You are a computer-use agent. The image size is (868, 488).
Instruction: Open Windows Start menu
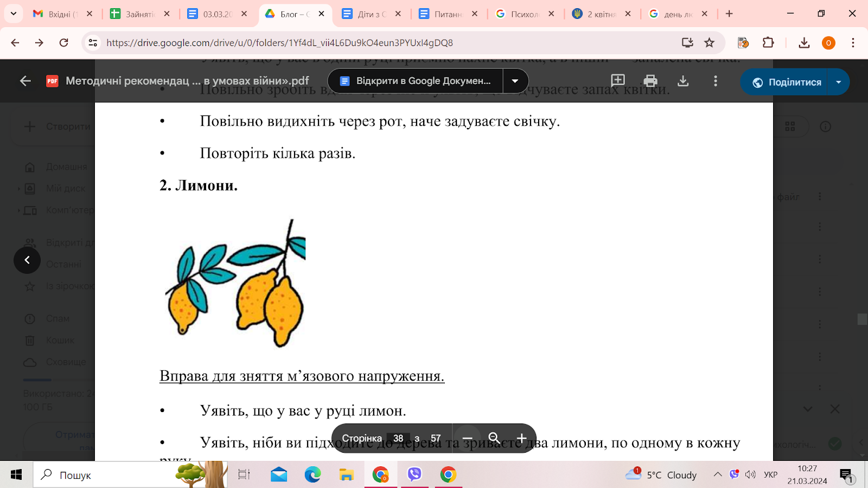16,475
